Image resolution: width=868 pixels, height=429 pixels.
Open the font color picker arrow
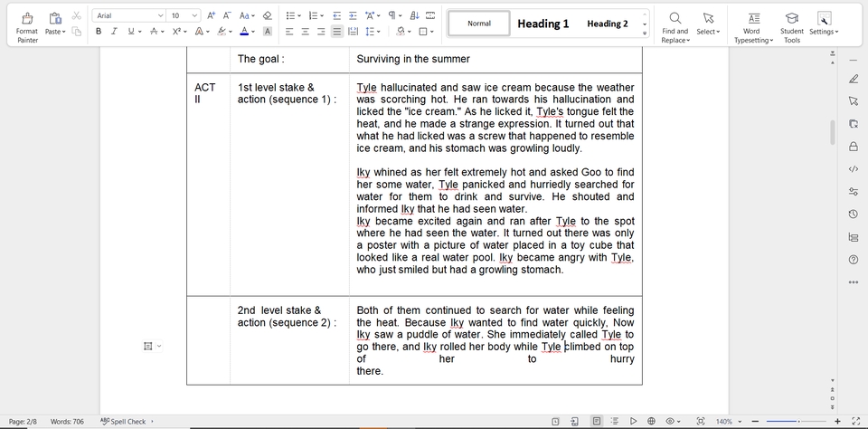pos(253,32)
